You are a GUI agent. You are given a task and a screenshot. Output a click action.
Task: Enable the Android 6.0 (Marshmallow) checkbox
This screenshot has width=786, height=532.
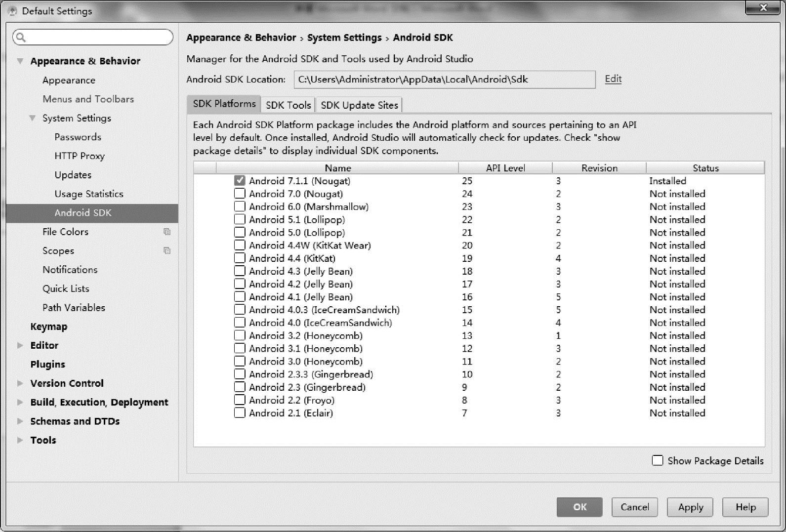pyautogui.click(x=240, y=206)
